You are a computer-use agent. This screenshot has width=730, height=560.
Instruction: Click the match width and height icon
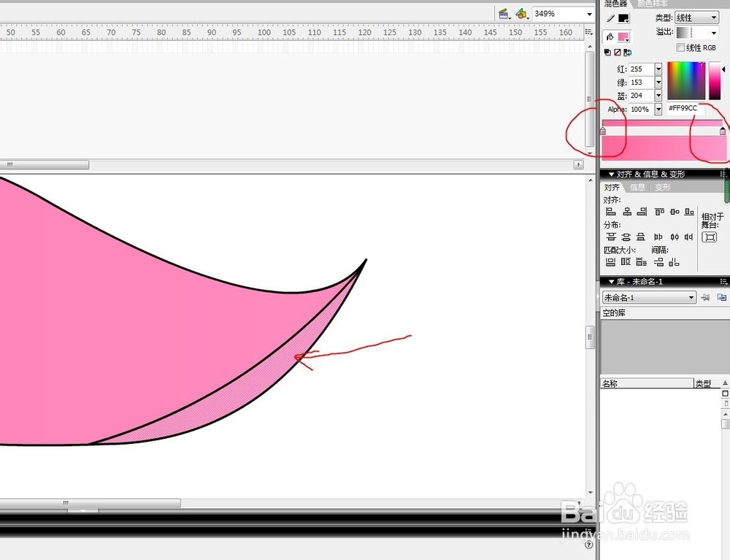coord(642,262)
